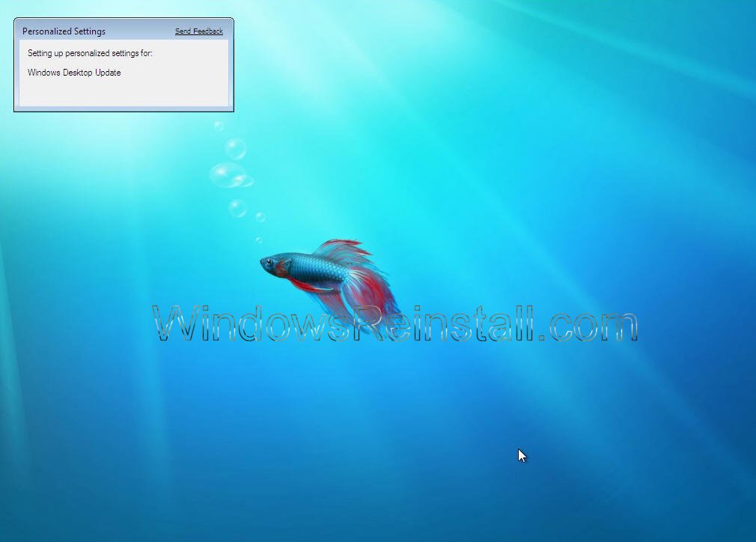Click the 'Windows Desktop Update' label
756x542 pixels.
point(74,73)
